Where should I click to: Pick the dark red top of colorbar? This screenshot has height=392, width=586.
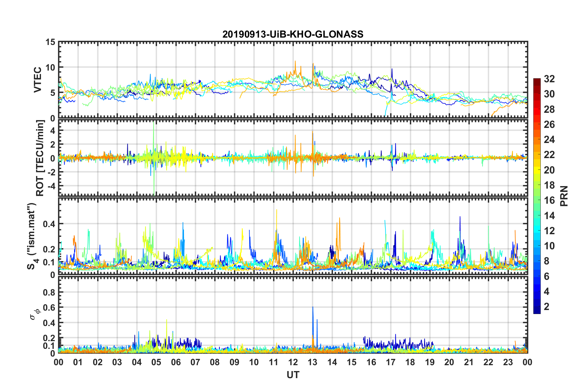pos(537,80)
